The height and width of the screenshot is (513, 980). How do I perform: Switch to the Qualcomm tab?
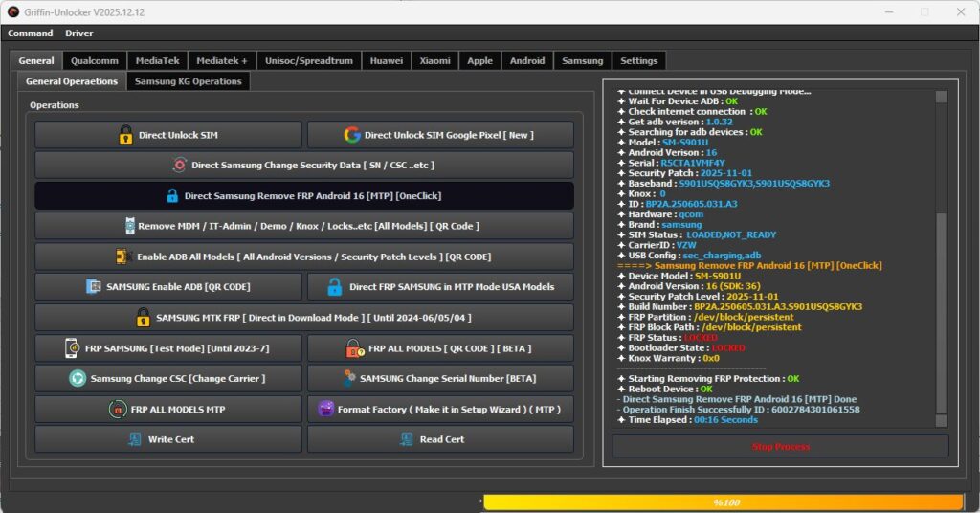(x=95, y=60)
